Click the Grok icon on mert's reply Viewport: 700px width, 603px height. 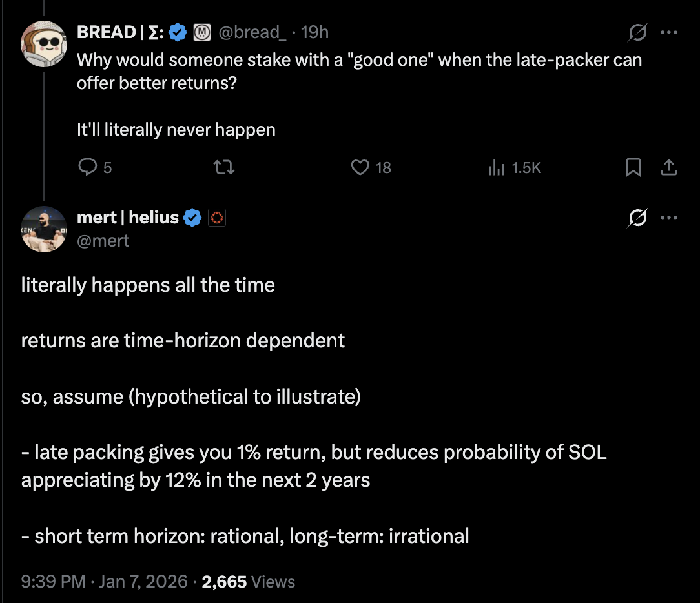(x=637, y=218)
